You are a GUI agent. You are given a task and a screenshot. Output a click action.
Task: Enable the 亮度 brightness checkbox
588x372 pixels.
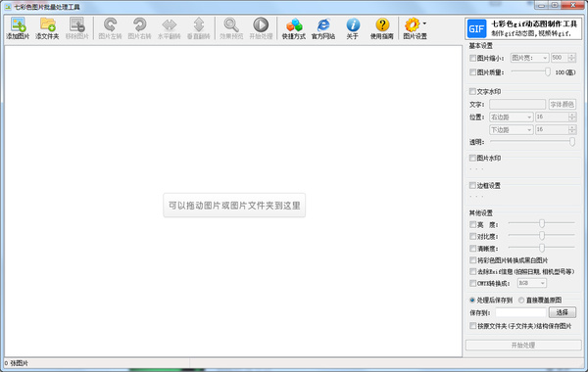[472, 224]
